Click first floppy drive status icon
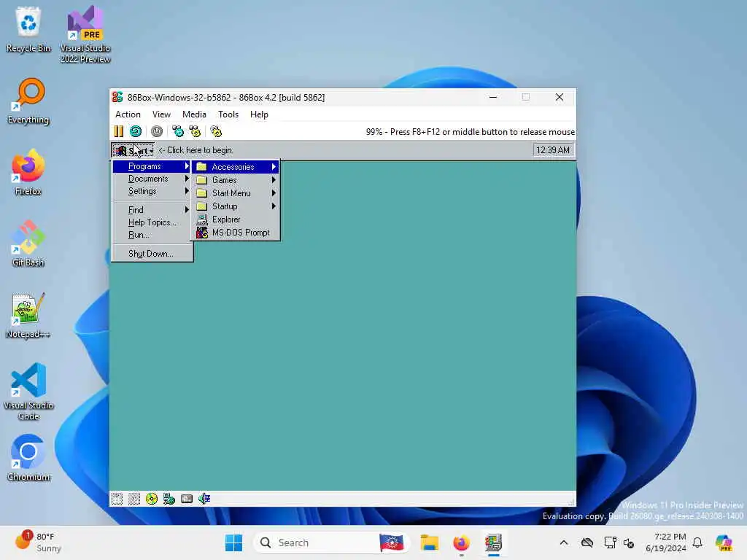Viewport: 747px width, 560px height. pyautogui.click(x=117, y=499)
